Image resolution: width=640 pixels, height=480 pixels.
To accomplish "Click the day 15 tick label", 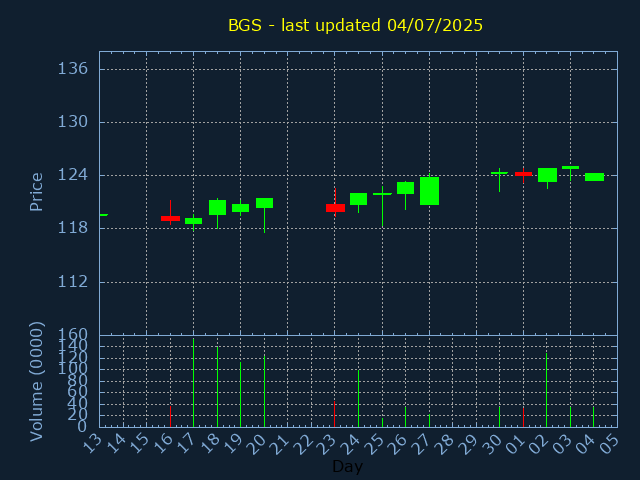I will [x=139, y=444].
